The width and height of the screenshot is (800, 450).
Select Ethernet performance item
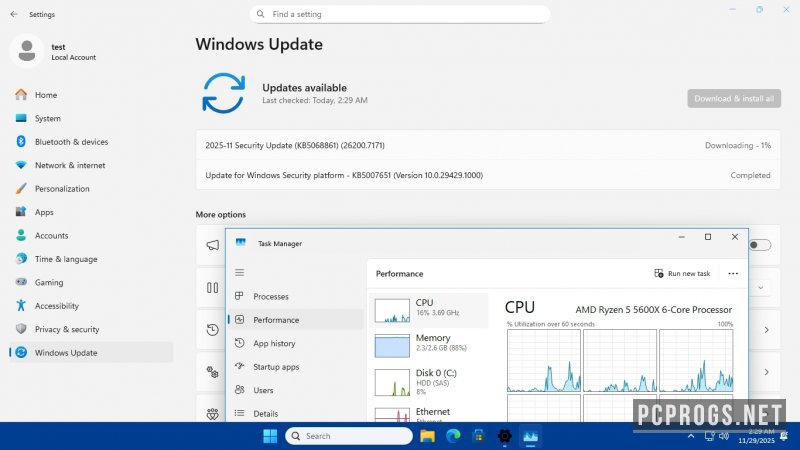pyautogui.click(x=429, y=414)
